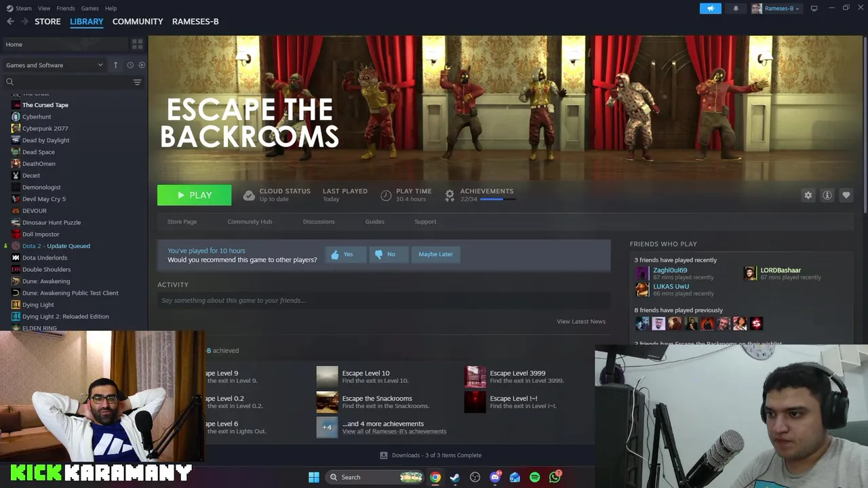Expand the Games and Software dropdown

pyautogui.click(x=54, y=65)
